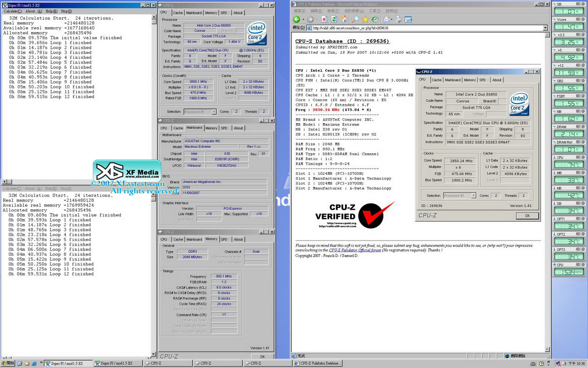Switch to SPD tab in middle CPU-Z
This screenshot has width=588, height=368.
[x=224, y=128]
